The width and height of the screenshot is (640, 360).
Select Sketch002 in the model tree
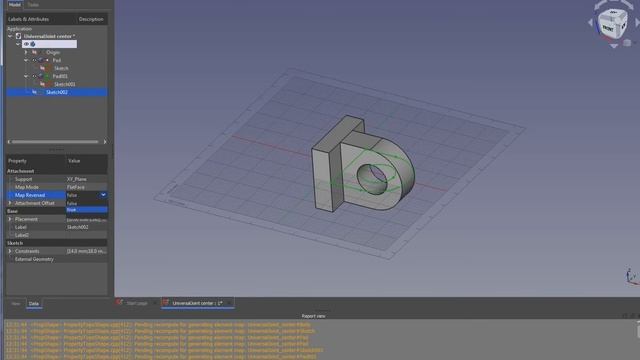coord(57,92)
